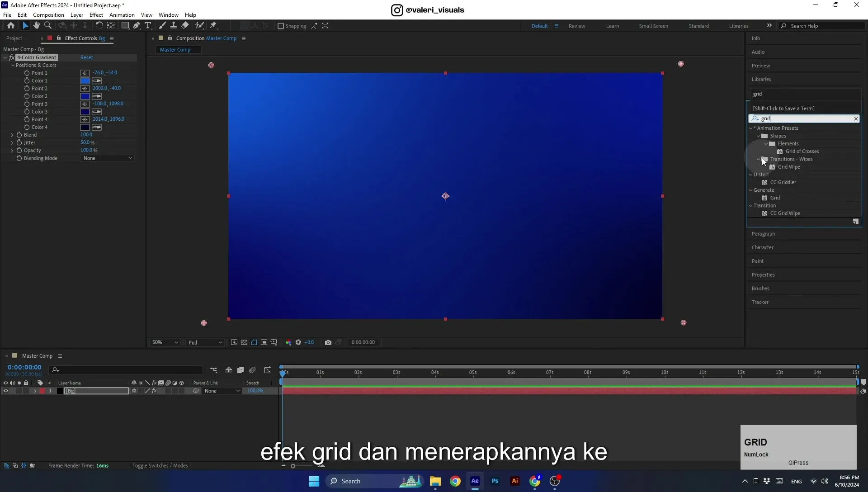
Task: Open the Blending Mode dropdown
Action: tap(108, 158)
